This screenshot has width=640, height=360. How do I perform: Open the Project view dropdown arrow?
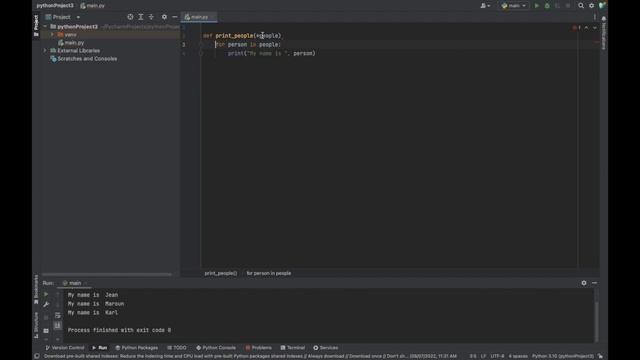tap(78, 17)
